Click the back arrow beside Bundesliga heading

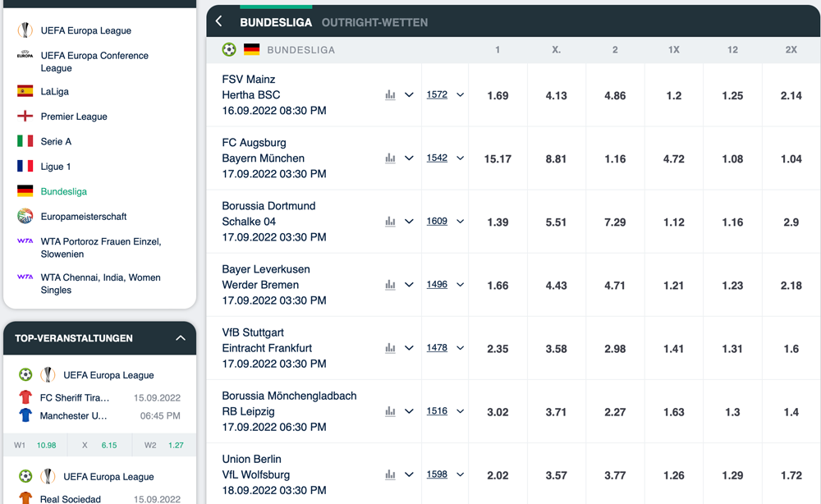(219, 22)
